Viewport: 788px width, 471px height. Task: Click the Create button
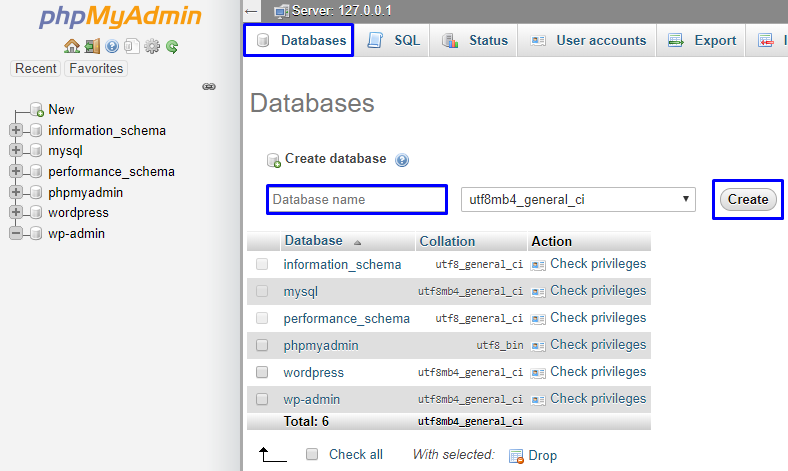click(x=748, y=200)
